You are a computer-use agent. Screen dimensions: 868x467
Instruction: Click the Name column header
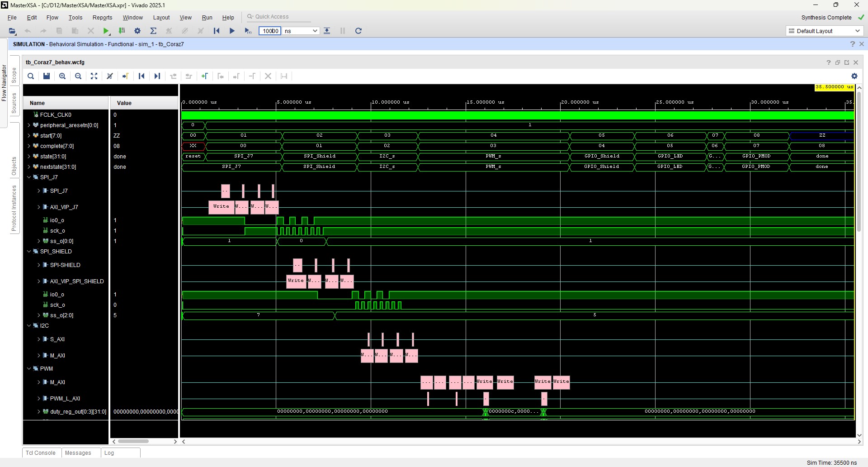[66, 103]
